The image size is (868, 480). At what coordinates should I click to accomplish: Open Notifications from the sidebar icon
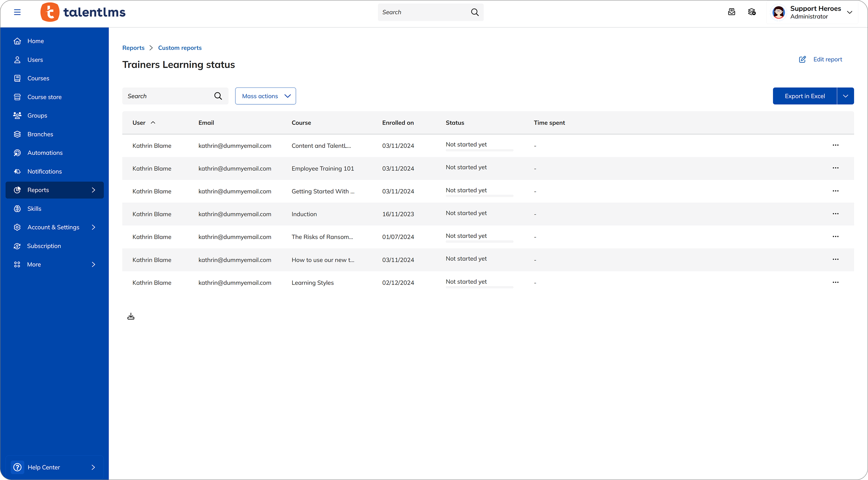click(17, 171)
